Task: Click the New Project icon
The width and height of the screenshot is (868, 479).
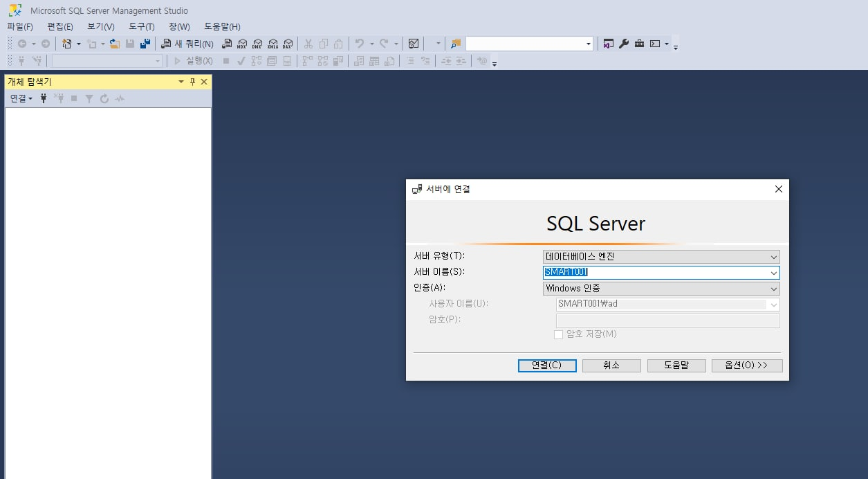Action: (67, 44)
